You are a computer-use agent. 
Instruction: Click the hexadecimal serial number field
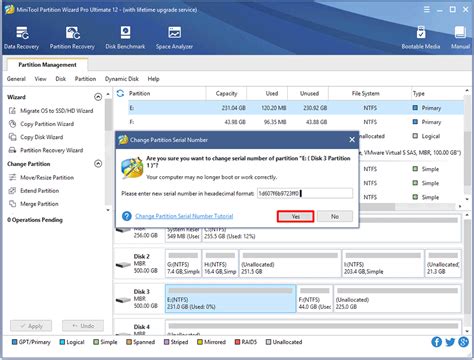click(x=305, y=193)
